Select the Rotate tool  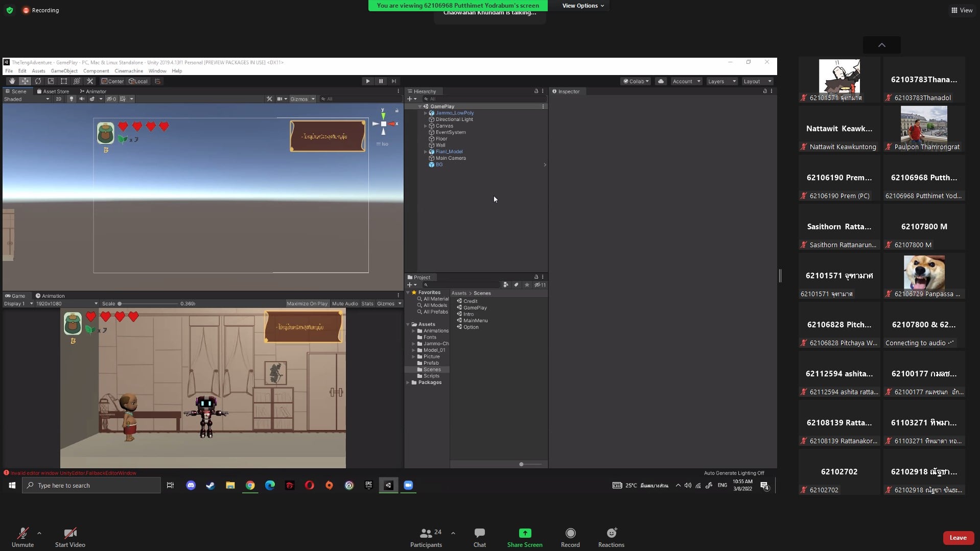coord(38,81)
